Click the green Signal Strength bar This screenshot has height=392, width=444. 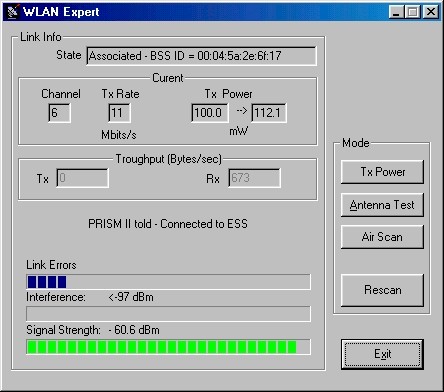(168, 347)
